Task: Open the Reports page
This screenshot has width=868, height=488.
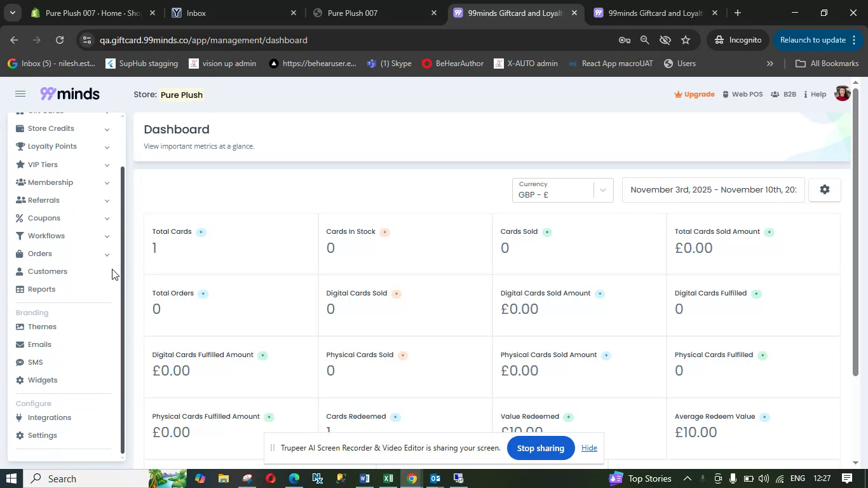Action: [41, 289]
